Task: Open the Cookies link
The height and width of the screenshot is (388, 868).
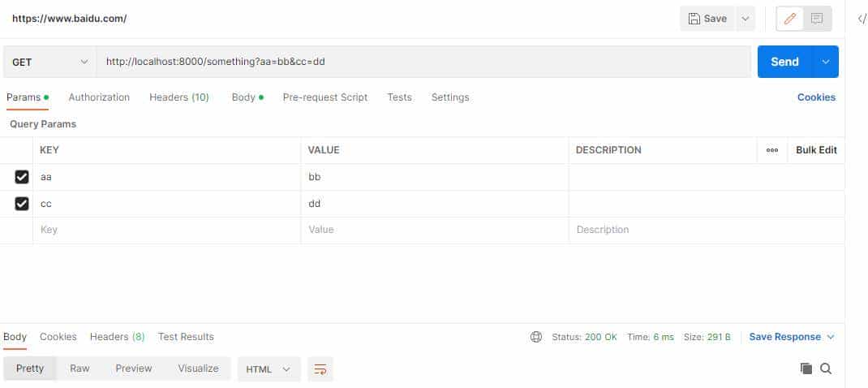Action: [816, 97]
